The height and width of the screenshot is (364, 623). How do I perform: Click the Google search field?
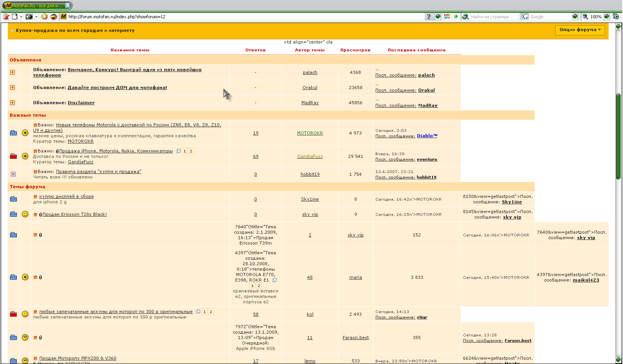[x=550, y=17]
